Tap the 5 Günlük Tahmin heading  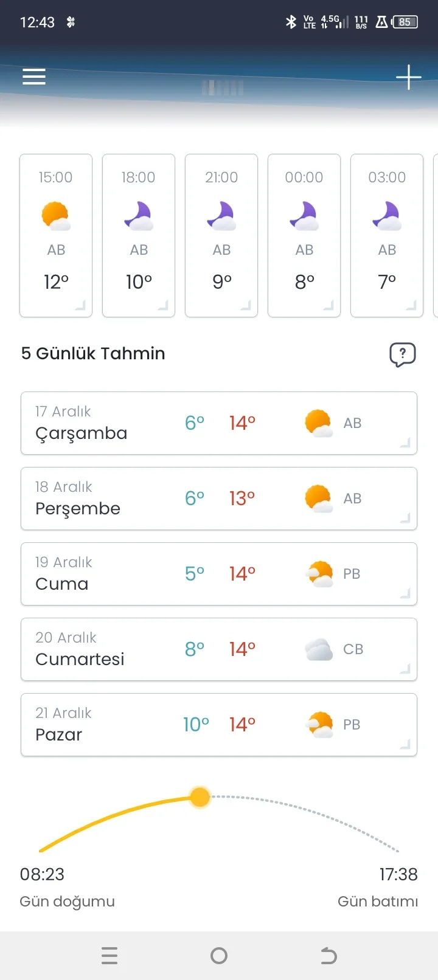click(x=93, y=353)
